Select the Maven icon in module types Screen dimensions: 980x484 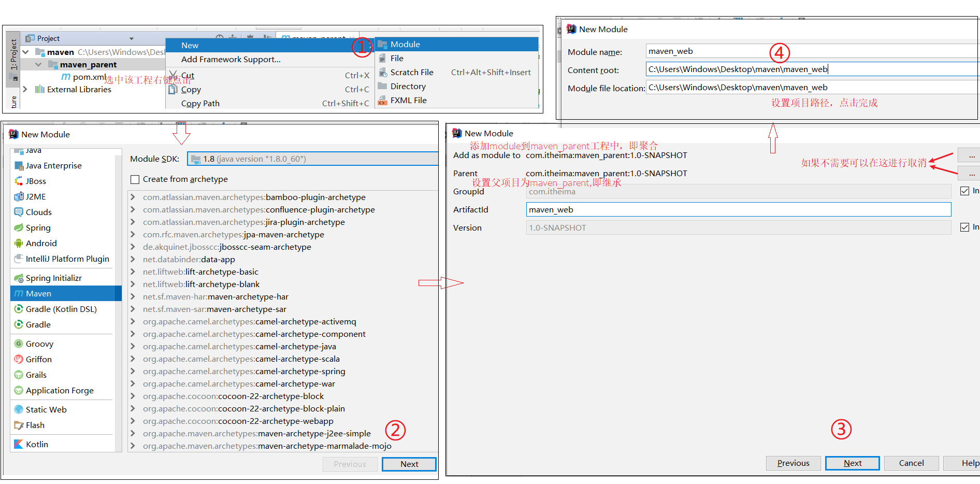(19, 293)
